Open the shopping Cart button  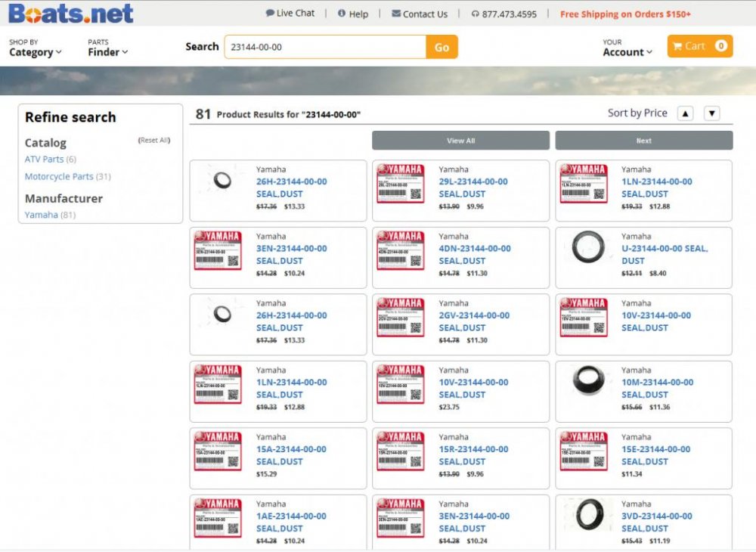(699, 46)
